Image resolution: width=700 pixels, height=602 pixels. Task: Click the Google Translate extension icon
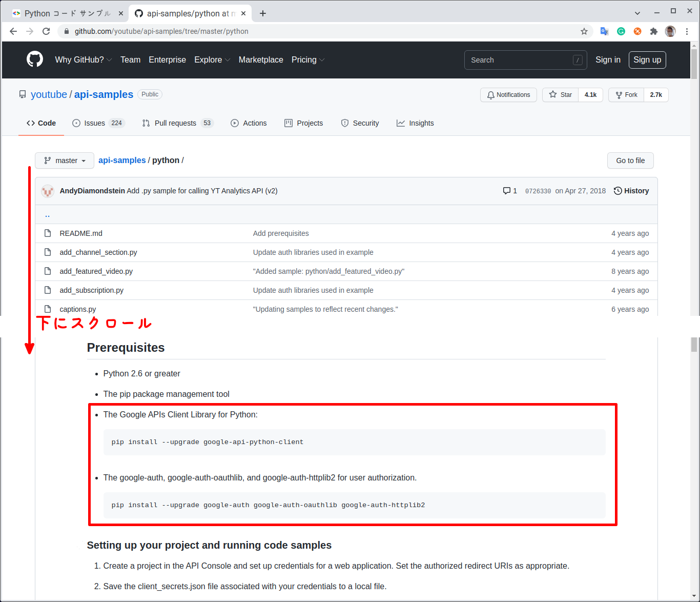[x=605, y=31]
